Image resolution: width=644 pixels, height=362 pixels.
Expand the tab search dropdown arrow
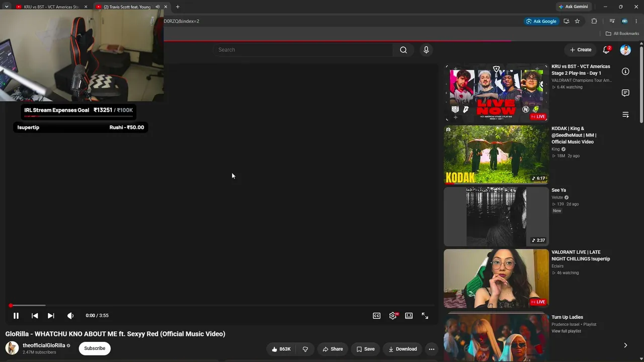(7, 7)
